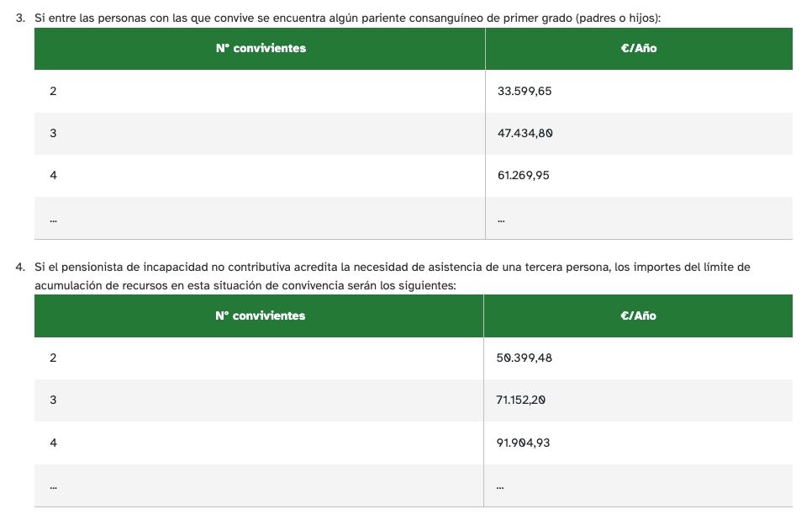
Task: Select the 33.599,65 amount cell
Action: (525, 91)
